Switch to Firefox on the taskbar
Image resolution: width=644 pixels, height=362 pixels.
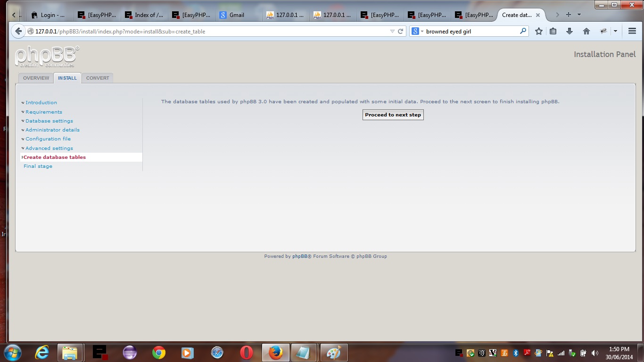click(275, 353)
